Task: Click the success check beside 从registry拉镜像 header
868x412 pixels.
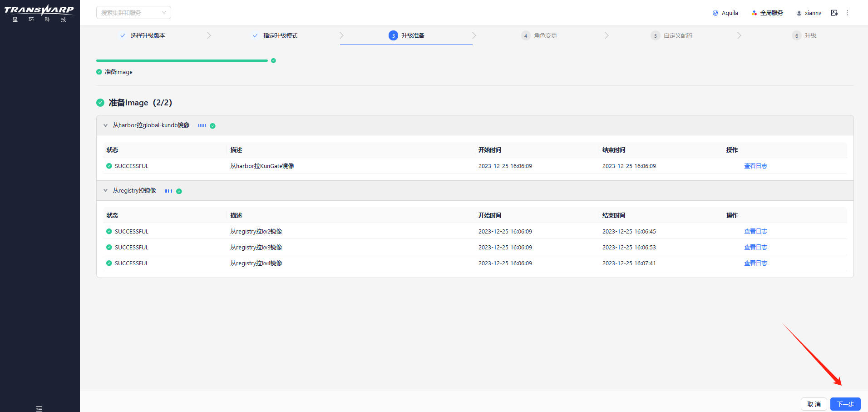Action: tap(179, 191)
